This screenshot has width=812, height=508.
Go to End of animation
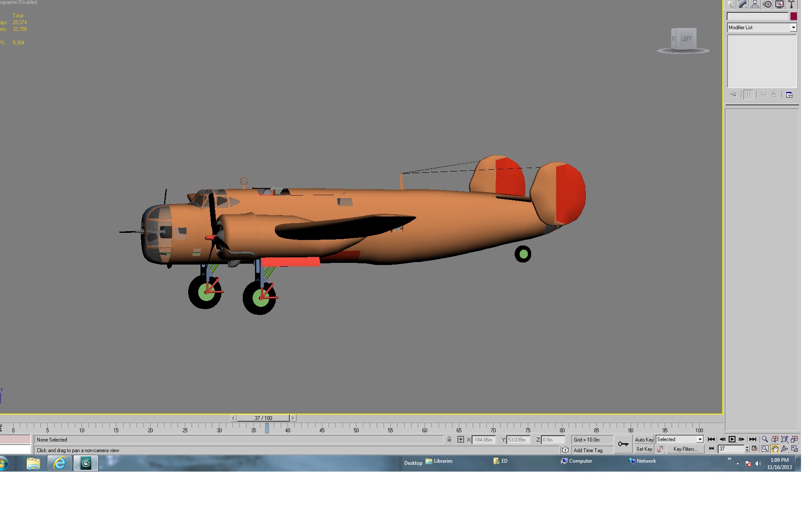[752, 439]
